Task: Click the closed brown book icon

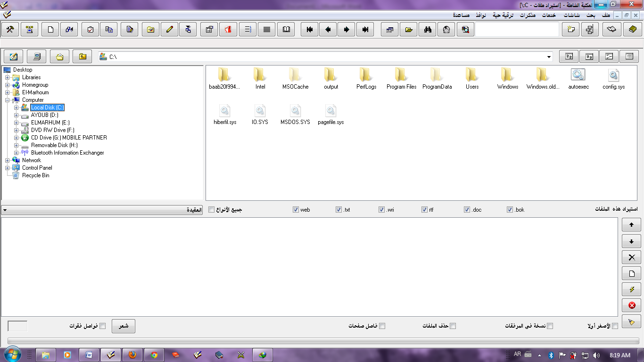Action: 632,29
